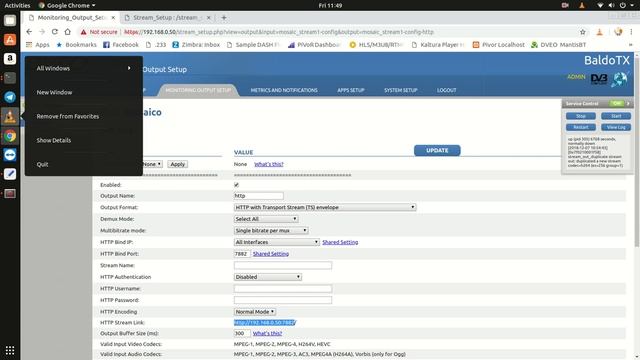
Task: Click the Google Chrome icon in the dock
Action: click(10, 136)
